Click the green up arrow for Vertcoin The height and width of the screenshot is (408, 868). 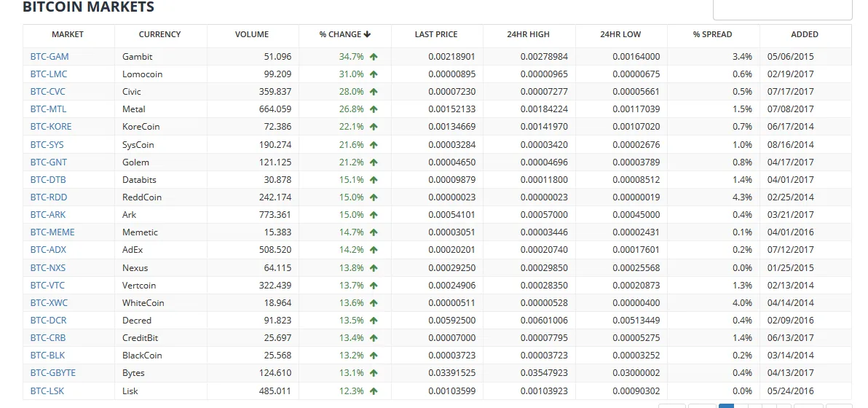(374, 286)
